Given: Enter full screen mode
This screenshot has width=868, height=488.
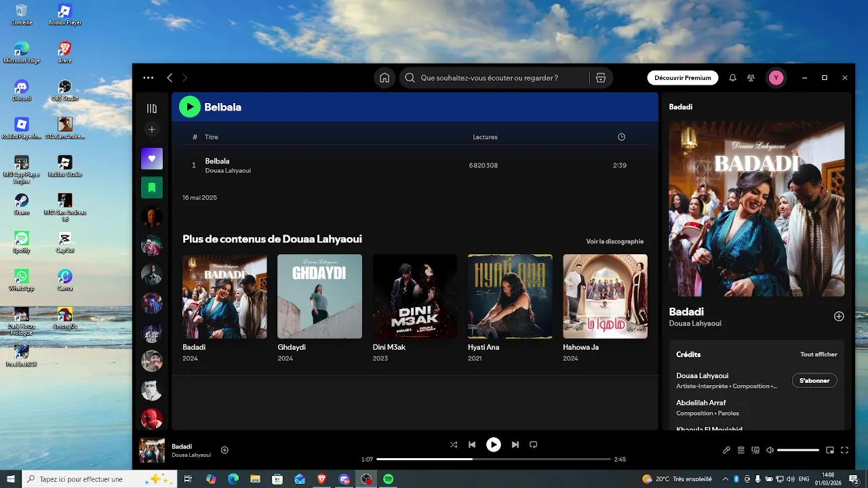Looking at the screenshot, I should point(845,450).
